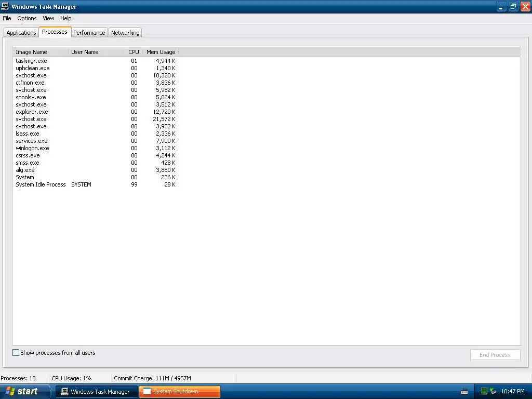Switch to the System Shutdown taskbar window
The width and height of the screenshot is (532, 399).
pos(179,391)
